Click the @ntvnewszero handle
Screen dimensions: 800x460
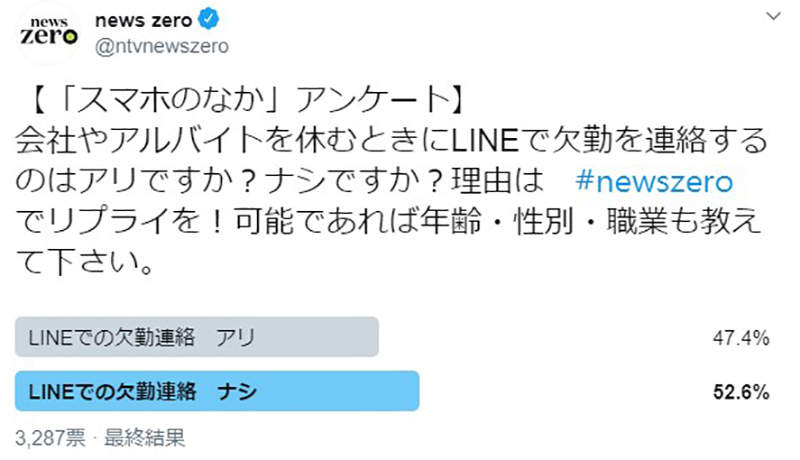tap(160, 45)
